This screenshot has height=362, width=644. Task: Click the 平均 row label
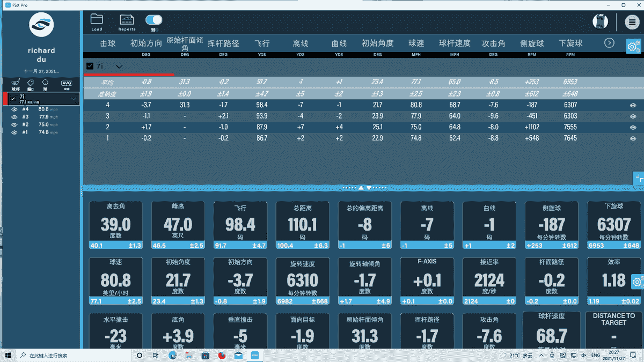[x=108, y=82]
